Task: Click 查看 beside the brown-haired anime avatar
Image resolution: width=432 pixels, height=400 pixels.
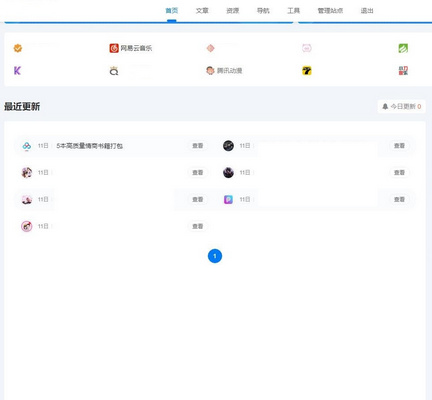Action: click(x=198, y=172)
